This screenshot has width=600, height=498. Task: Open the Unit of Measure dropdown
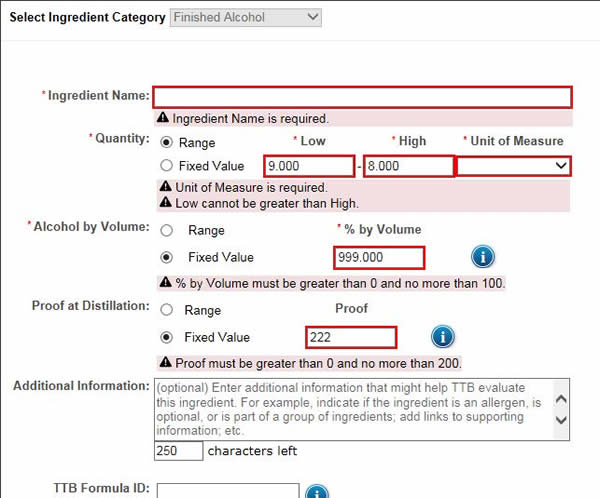(x=514, y=166)
